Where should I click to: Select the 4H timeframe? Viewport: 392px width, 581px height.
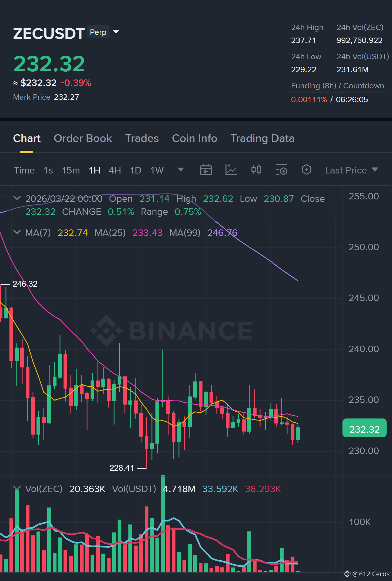(115, 170)
